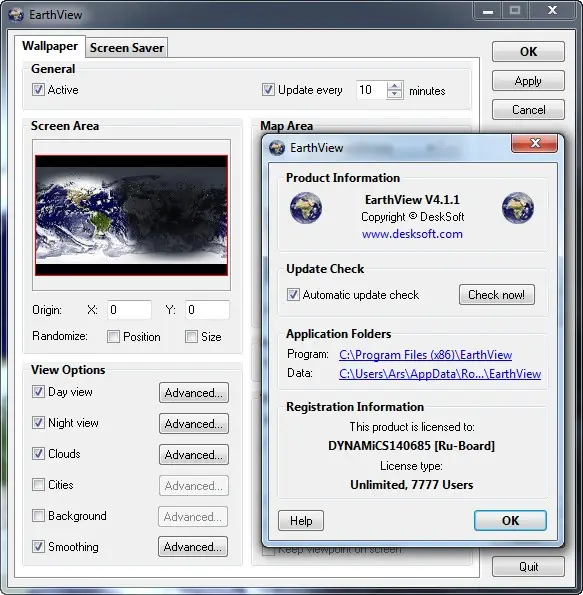Viewport: 583px width, 595px height.
Task: Open Advanced settings for Day view
Action: (x=194, y=392)
